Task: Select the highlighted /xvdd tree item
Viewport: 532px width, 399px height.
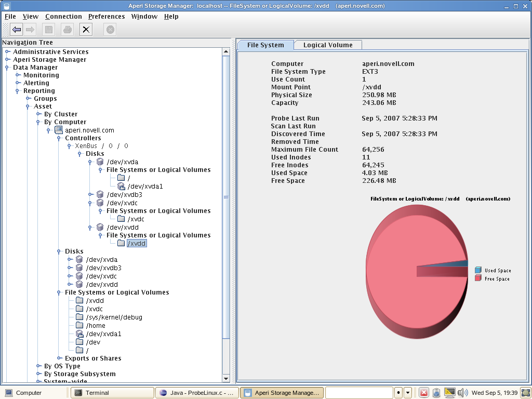Action: tap(137, 243)
